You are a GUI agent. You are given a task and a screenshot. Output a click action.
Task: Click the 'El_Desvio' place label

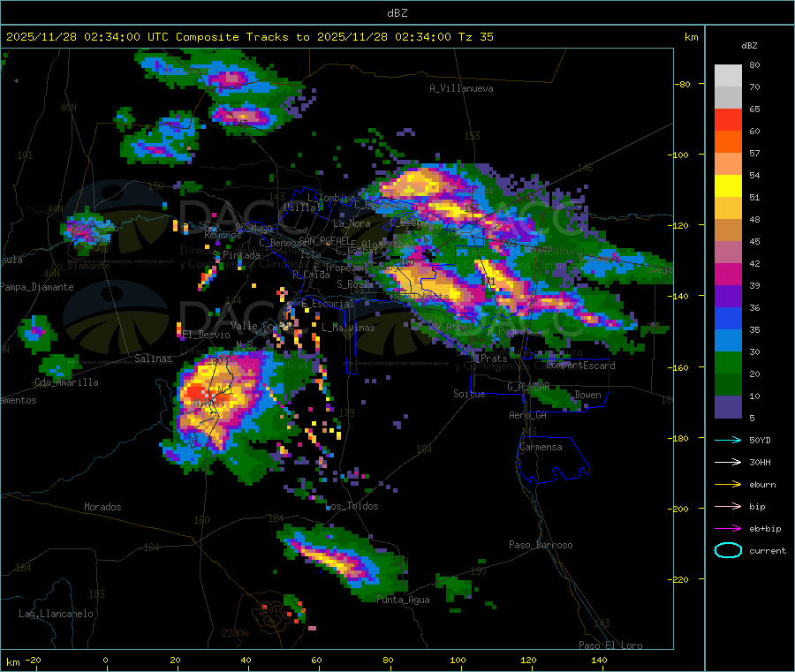(x=206, y=335)
